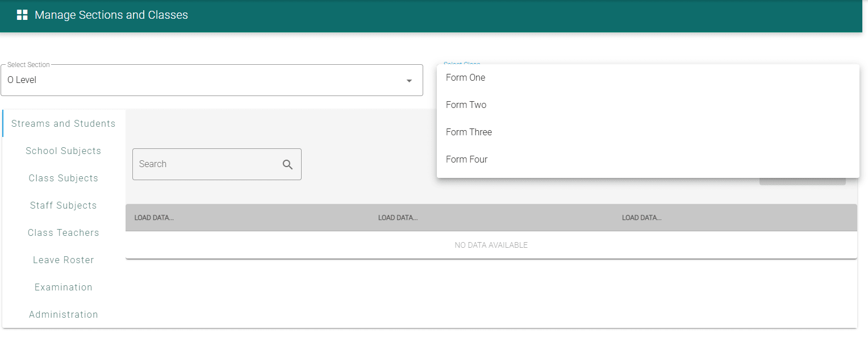The height and width of the screenshot is (341, 868).
Task: Open the Select Section field showing O Level
Action: [x=205, y=80]
